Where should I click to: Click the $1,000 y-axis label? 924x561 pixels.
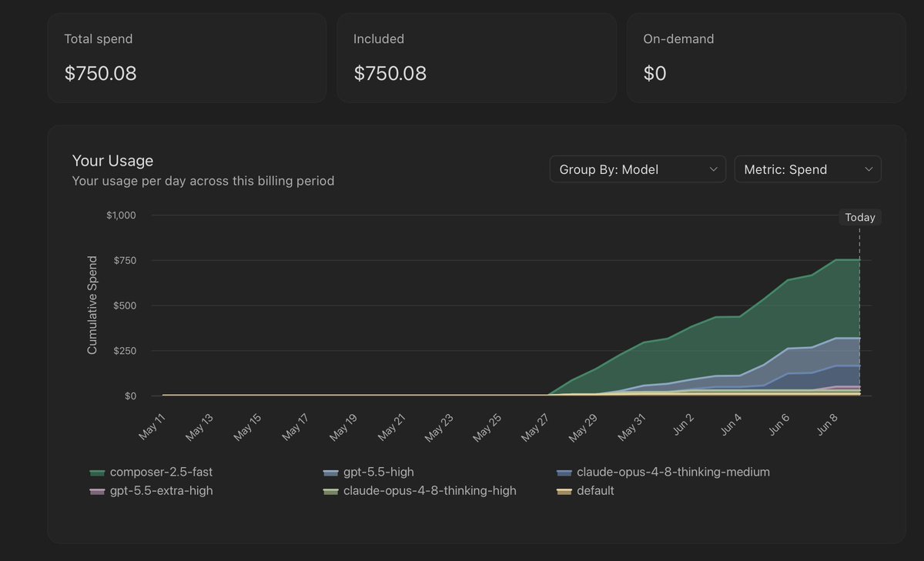(121, 215)
